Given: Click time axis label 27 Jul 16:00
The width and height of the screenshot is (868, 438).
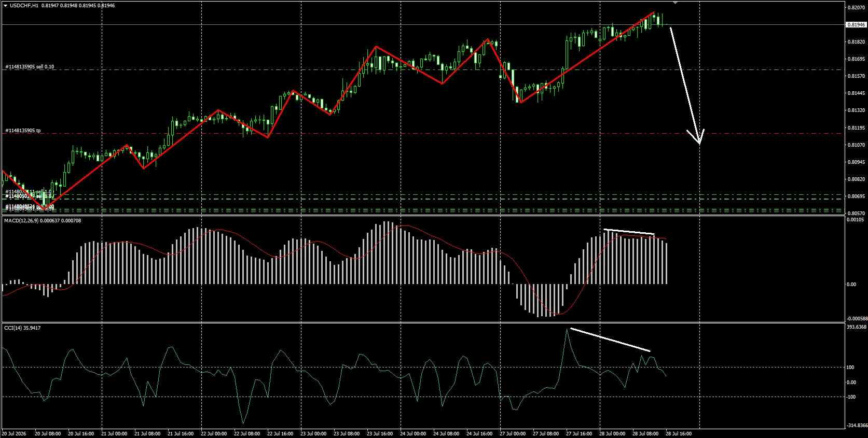Looking at the screenshot, I should (x=579, y=433).
